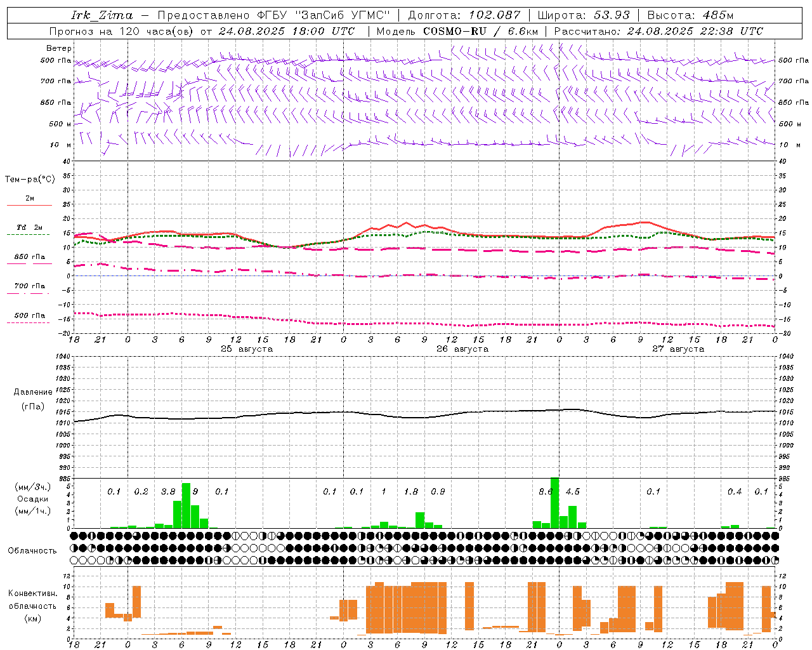Image resolution: width=812 pixels, height=650 pixels.
Task: Select the 0.9 precipitation value
Action: pyautogui.click(x=438, y=491)
